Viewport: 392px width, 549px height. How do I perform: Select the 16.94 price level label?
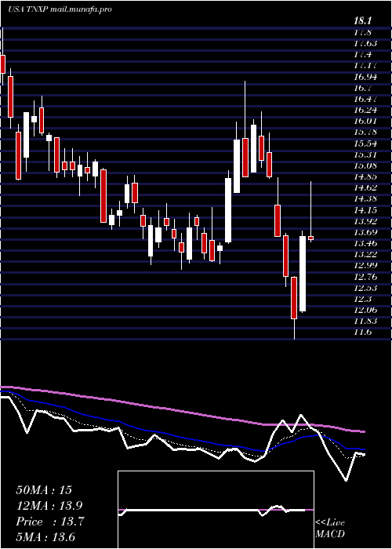pyautogui.click(x=365, y=77)
